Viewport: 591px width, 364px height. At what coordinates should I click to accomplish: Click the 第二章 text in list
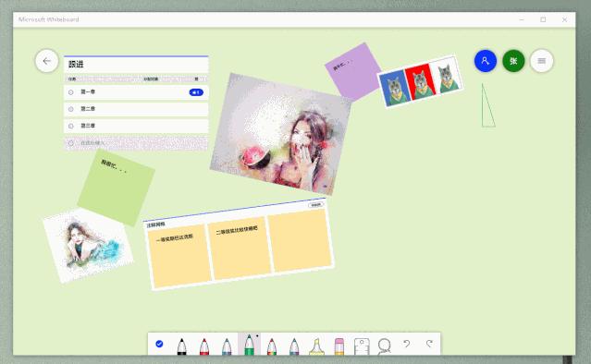tap(88, 109)
